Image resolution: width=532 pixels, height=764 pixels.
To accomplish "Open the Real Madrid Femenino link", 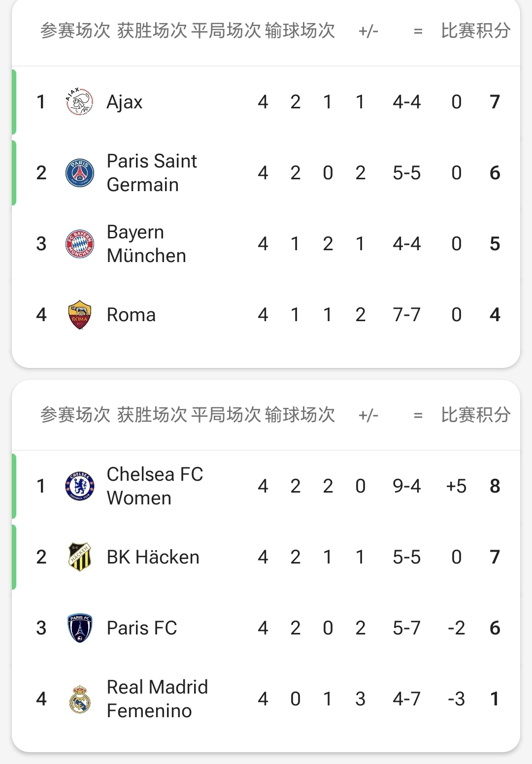I will [x=157, y=699].
